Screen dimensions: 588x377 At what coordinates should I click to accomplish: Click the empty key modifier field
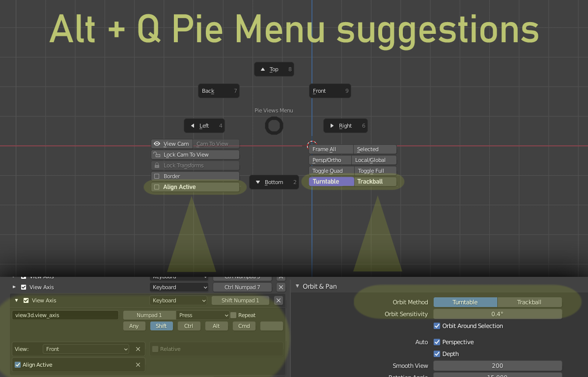272,326
